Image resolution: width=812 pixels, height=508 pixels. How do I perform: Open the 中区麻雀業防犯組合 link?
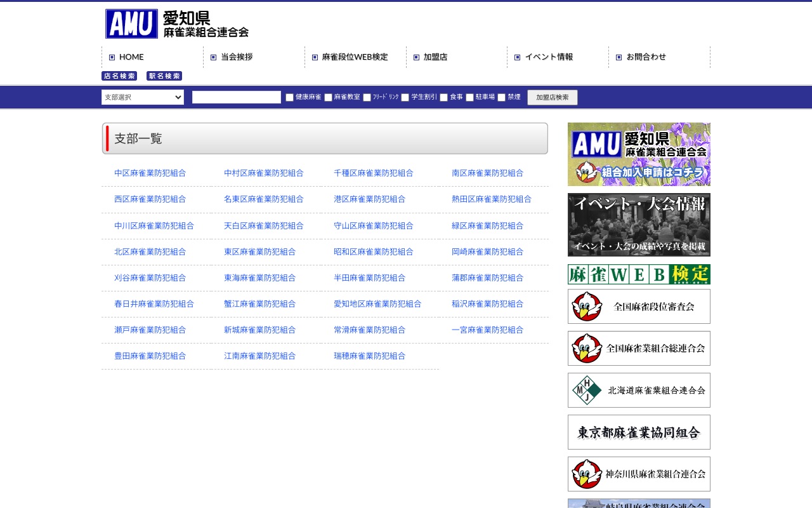click(150, 173)
